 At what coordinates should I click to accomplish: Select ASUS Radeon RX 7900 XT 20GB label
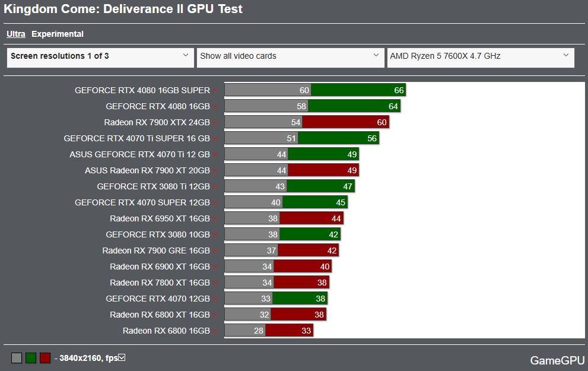coord(147,171)
